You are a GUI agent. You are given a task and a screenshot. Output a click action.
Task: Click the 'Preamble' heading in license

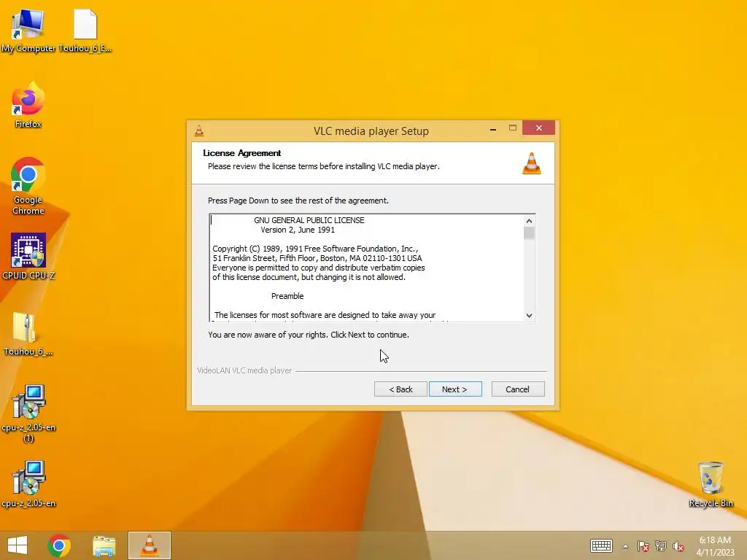click(x=287, y=296)
